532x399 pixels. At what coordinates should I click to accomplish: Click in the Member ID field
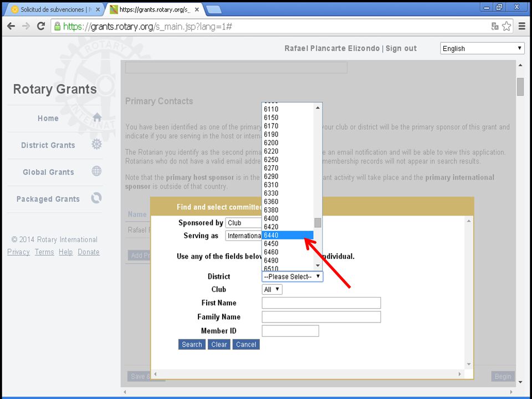click(290, 331)
